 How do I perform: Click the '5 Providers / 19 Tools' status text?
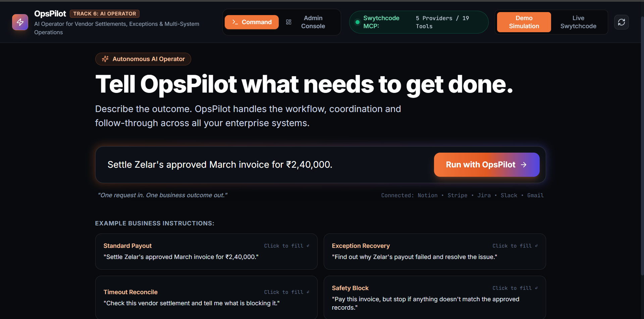click(442, 22)
